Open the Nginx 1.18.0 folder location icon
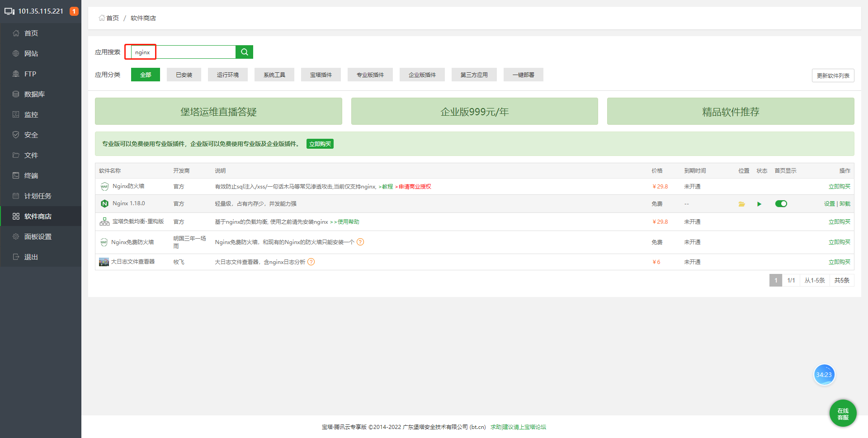This screenshot has height=438, width=868. point(741,204)
